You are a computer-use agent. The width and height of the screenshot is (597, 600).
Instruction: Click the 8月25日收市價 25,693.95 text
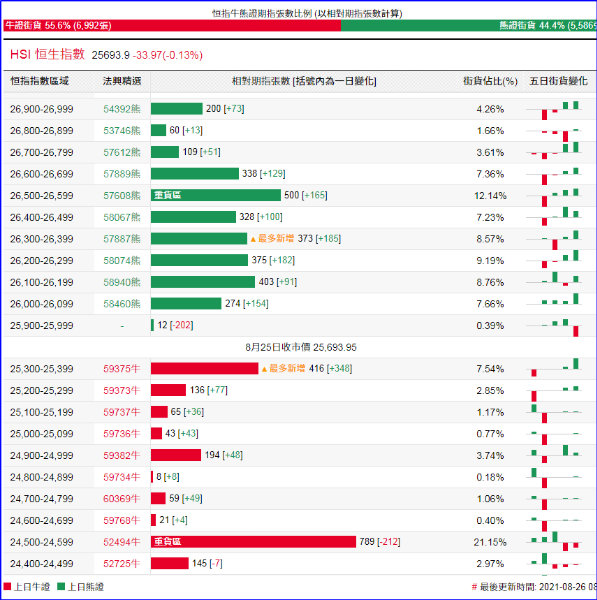point(301,347)
